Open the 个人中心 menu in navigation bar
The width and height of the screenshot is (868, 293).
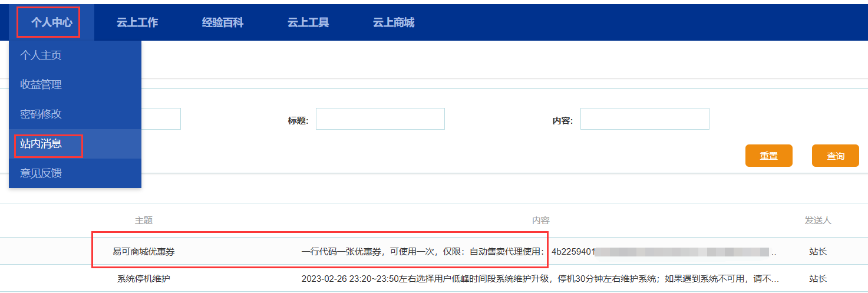[52, 22]
